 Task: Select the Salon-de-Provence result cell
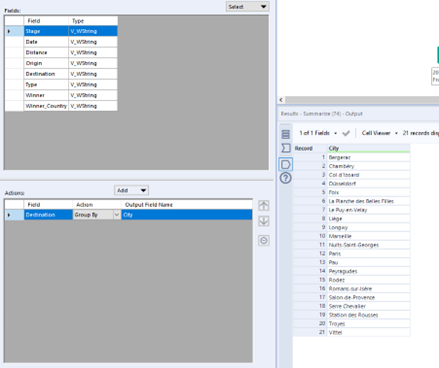click(x=368, y=297)
